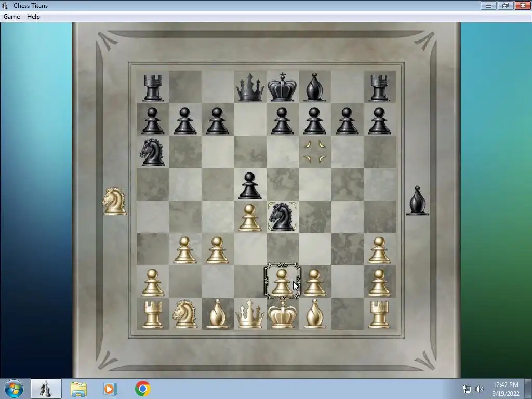Viewport: 532px width, 399px height.
Task: Open the Help menu
Action: click(x=33, y=16)
